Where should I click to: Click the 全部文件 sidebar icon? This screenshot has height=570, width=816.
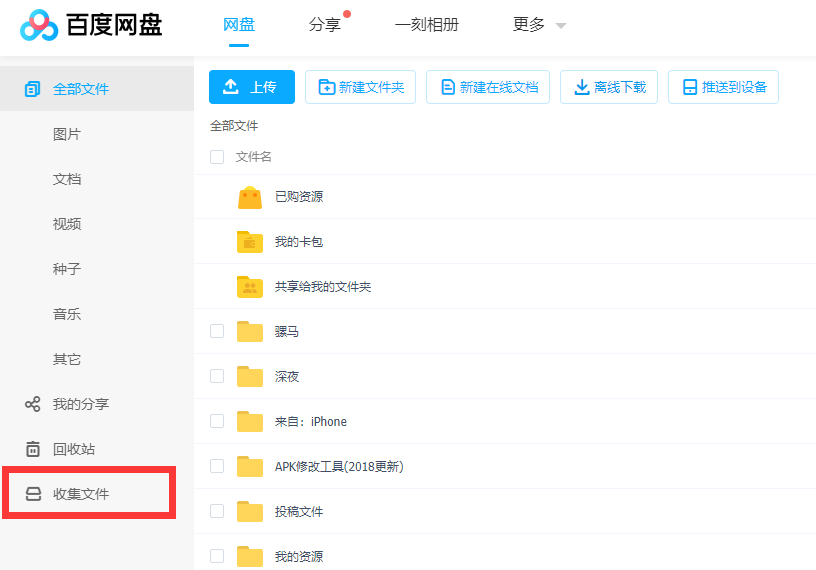(x=32, y=89)
